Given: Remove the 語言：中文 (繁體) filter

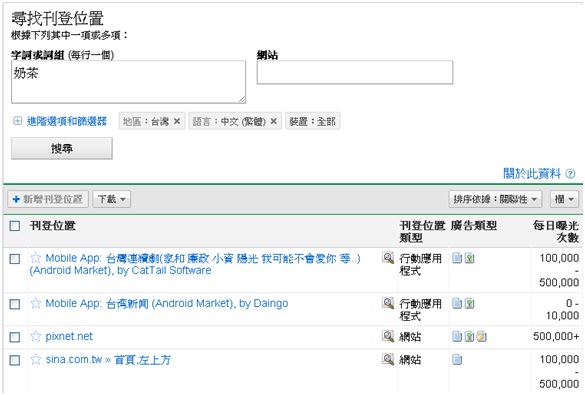Looking at the screenshot, I should 273,121.
